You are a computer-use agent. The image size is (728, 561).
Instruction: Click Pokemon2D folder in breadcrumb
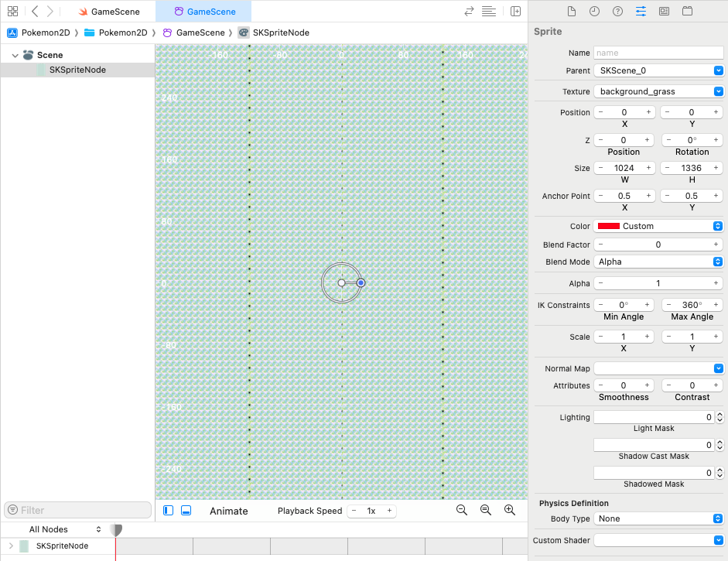[x=116, y=32]
